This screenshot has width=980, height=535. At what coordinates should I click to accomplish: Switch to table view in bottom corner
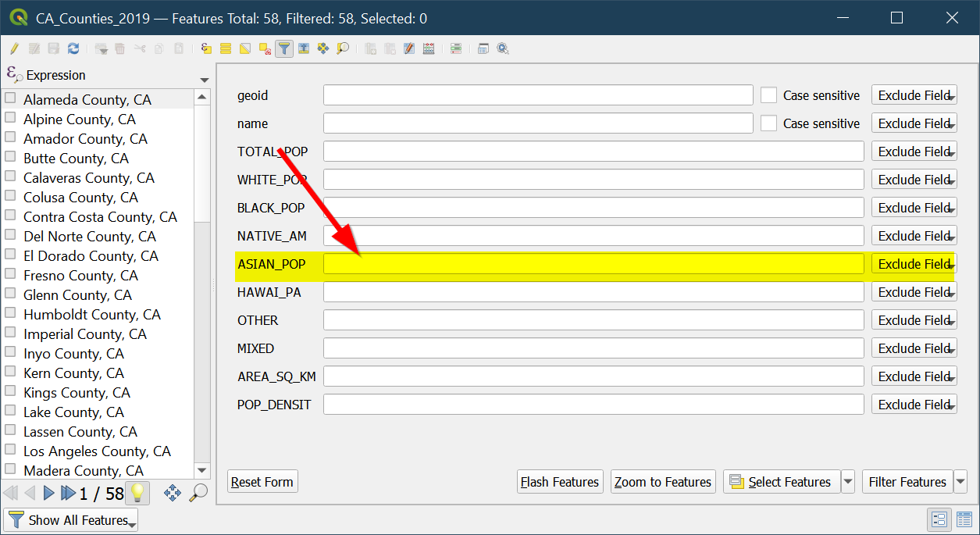[x=964, y=519]
